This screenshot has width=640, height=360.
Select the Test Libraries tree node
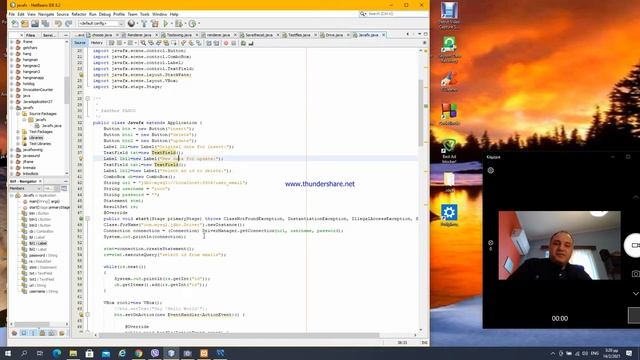click(x=40, y=144)
